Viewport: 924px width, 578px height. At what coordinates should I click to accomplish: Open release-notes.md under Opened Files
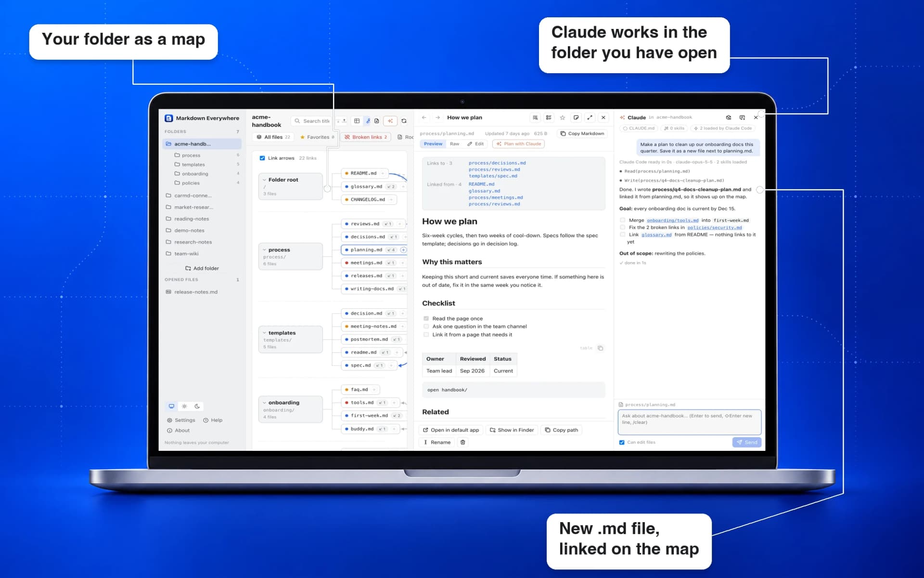[196, 292]
